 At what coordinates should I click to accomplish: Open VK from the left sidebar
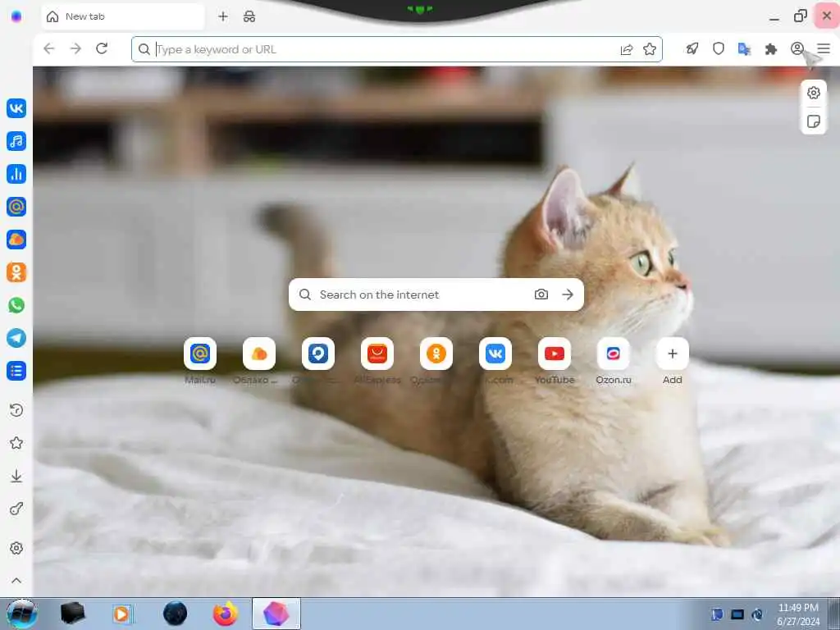coord(16,108)
